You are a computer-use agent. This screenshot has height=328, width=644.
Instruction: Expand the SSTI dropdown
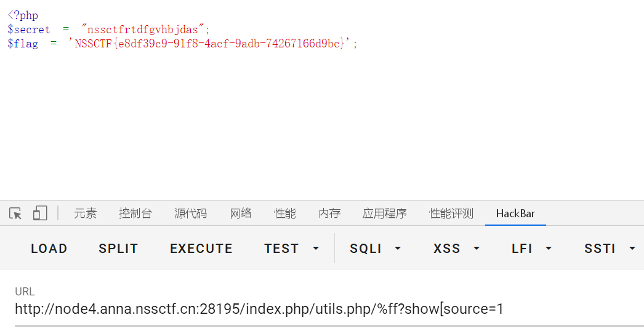pyautogui.click(x=610, y=249)
